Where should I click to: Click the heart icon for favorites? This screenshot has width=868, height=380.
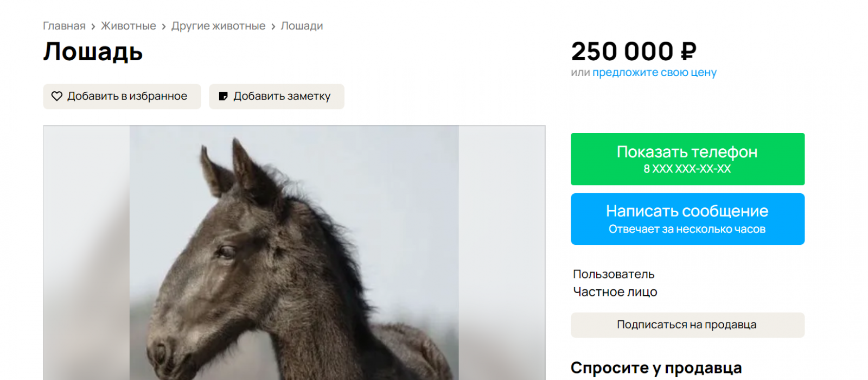coord(57,96)
